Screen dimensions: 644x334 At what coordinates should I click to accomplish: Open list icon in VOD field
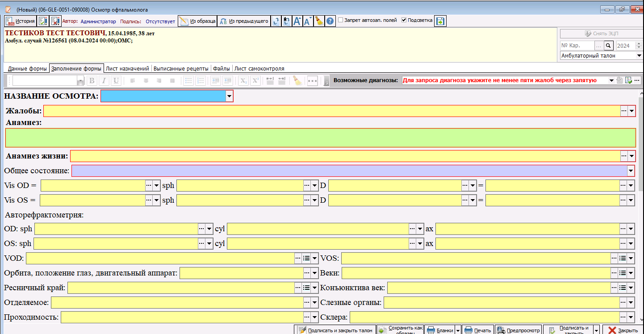(306, 258)
